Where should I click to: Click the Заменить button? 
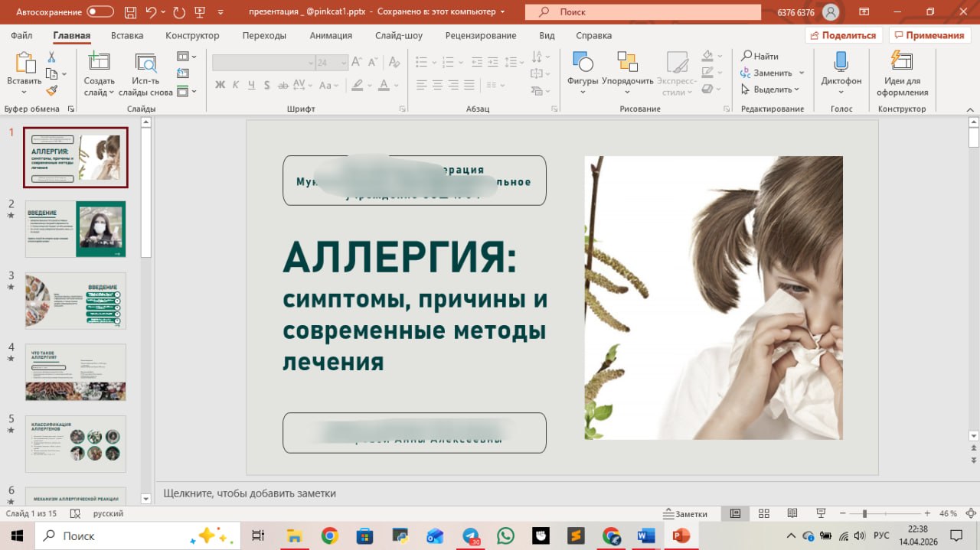click(x=766, y=73)
